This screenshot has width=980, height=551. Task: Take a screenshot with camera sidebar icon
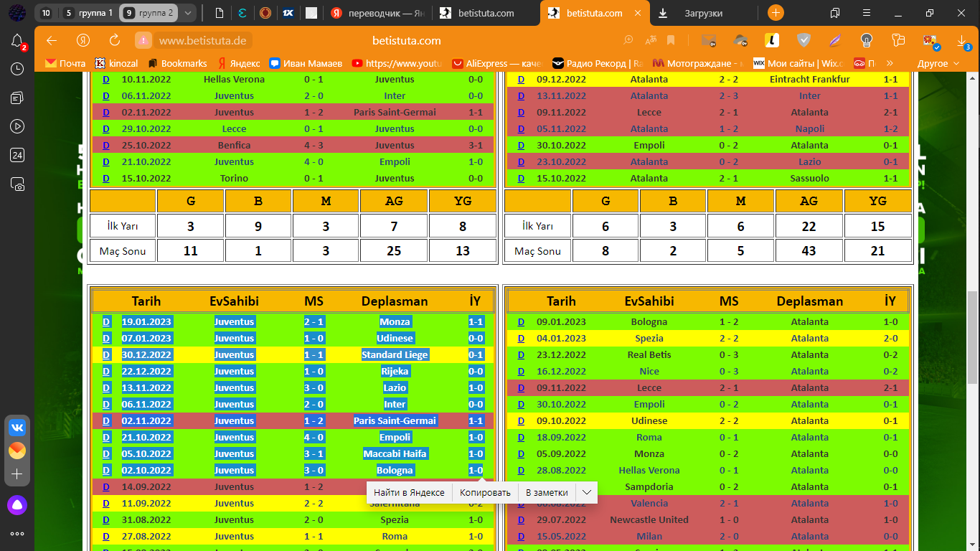click(17, 184)
